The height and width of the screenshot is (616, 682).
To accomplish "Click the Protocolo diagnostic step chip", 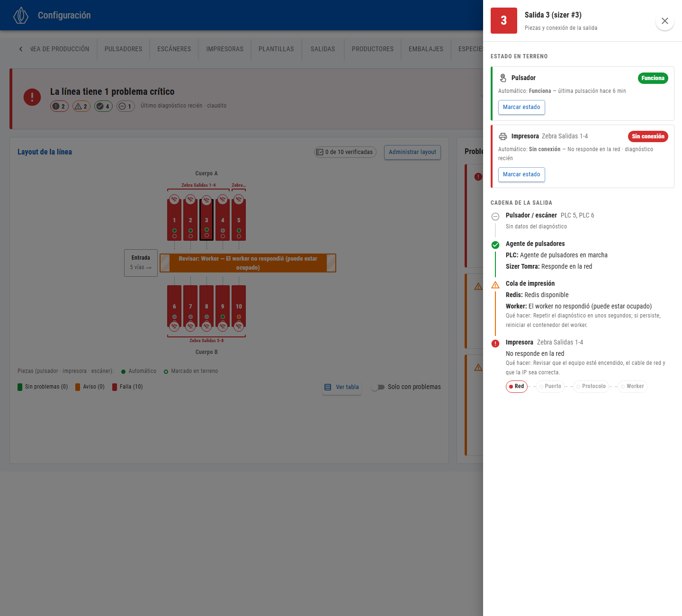I will click(x=591, y=387).
